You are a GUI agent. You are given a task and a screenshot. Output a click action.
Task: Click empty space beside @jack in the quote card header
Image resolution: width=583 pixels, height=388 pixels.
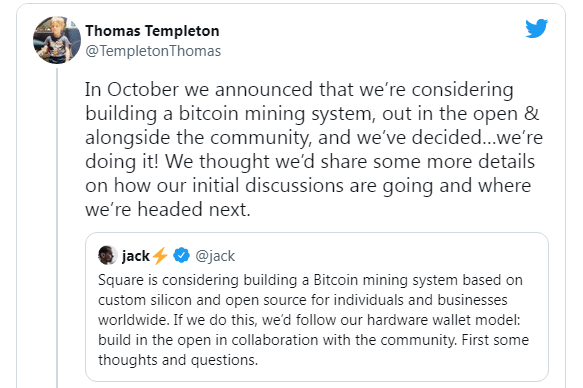[390, 256]
